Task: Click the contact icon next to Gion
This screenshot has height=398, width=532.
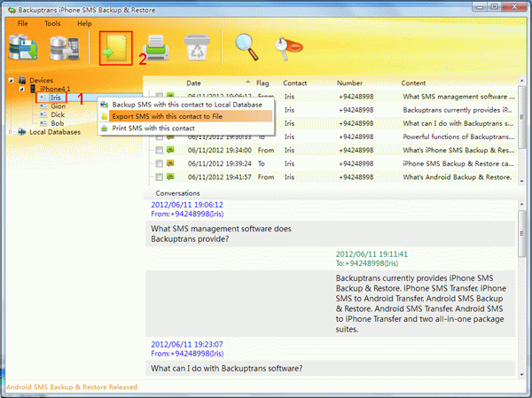Action: click(43, 106)
